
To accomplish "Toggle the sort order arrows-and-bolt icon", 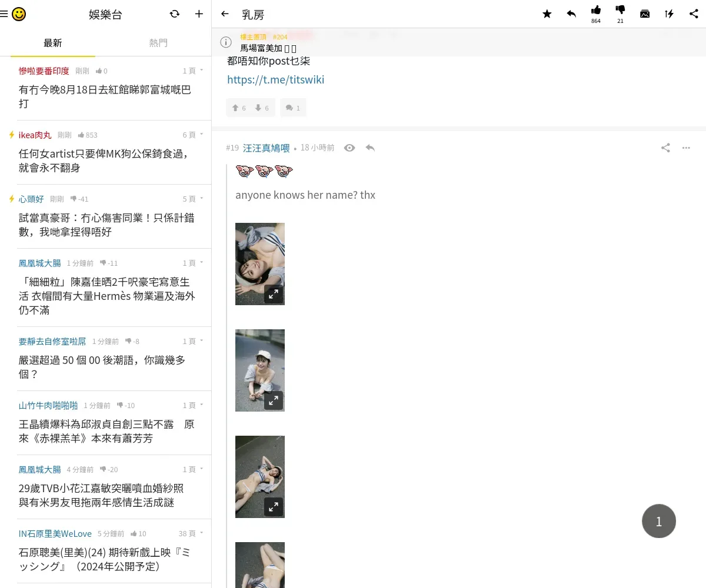I will tap(669, 14).
